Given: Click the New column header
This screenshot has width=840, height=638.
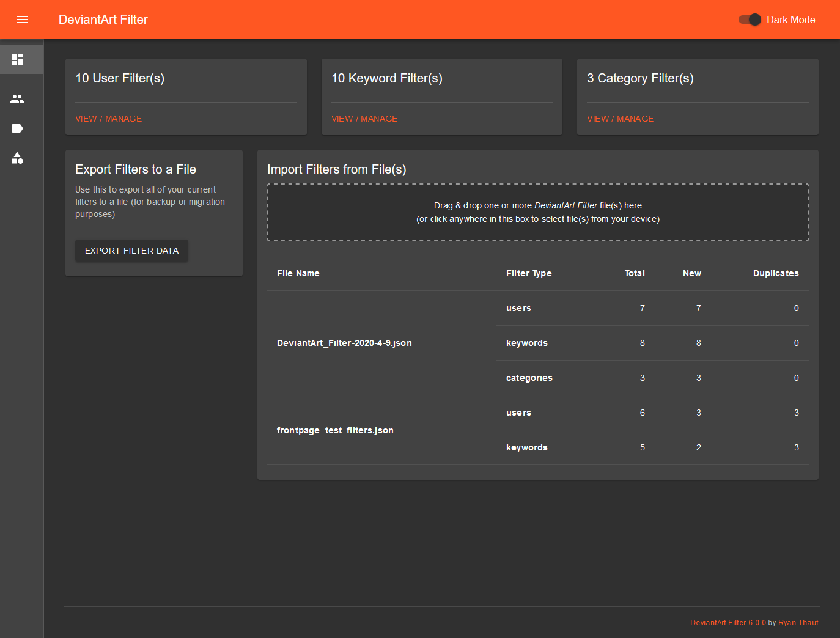Looking at the screenshot, I should [x=692, y=273].
